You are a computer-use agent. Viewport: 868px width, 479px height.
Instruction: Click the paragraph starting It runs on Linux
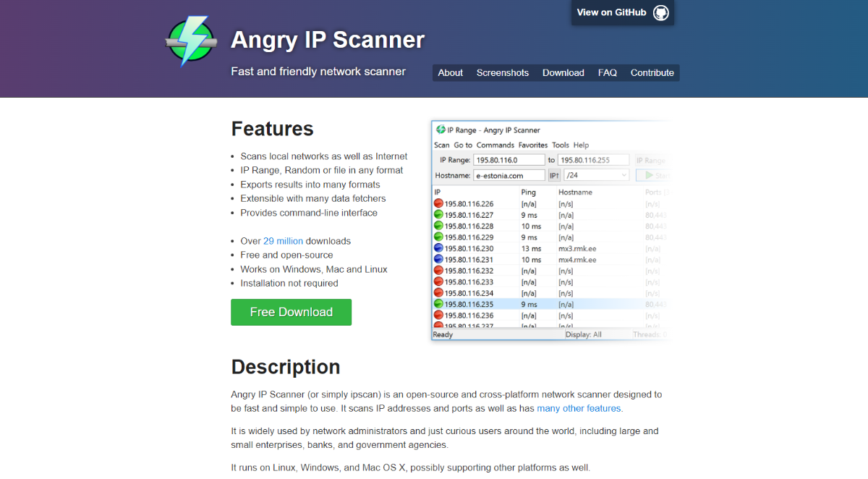[411, 467]
